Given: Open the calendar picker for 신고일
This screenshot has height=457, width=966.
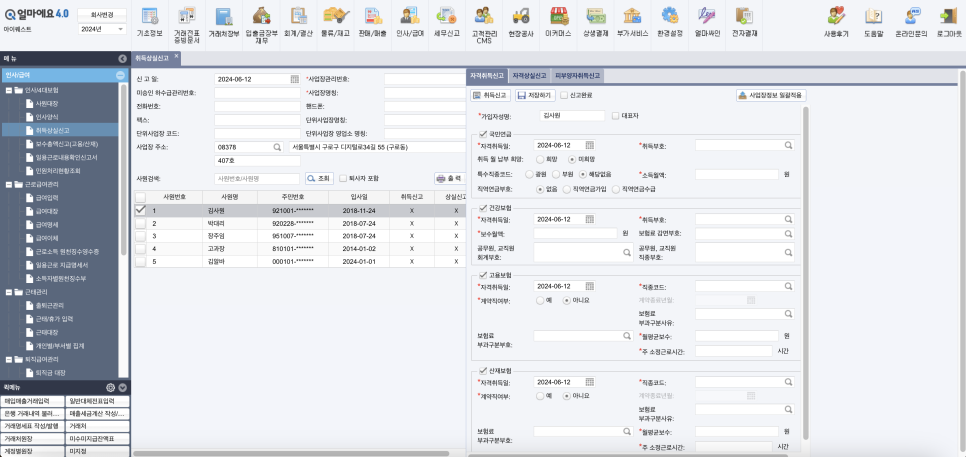Looking at the screenshot, I should tap(294, 79).
